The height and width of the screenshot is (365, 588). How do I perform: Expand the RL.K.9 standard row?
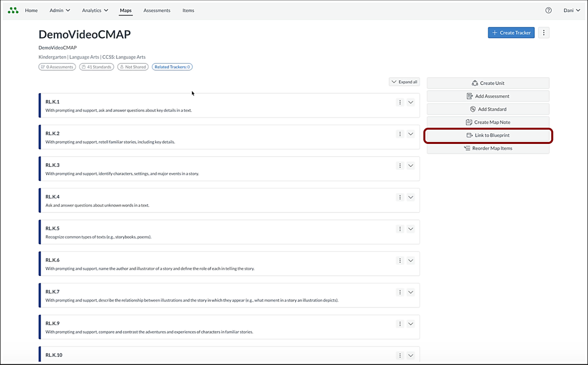pos(411,324)
